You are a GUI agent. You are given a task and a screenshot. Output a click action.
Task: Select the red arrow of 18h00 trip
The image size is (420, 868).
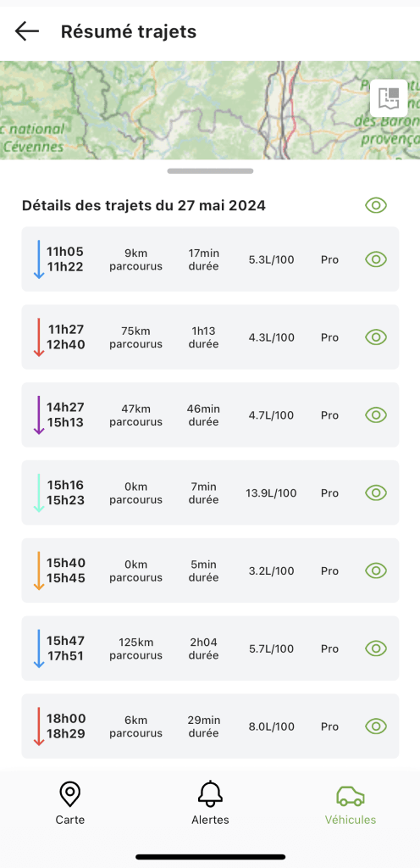pos(39,726)
